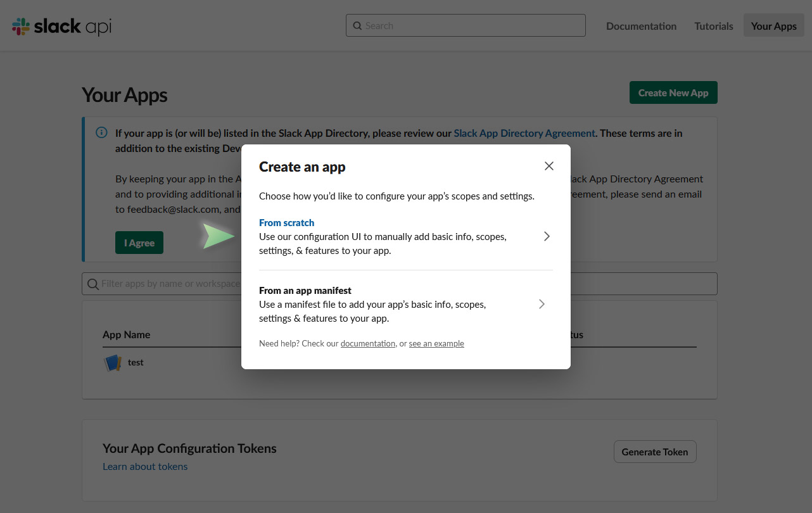Click the info circle icon in notice
This screenshot has width=812, height=513.
(x=101, y=132)
